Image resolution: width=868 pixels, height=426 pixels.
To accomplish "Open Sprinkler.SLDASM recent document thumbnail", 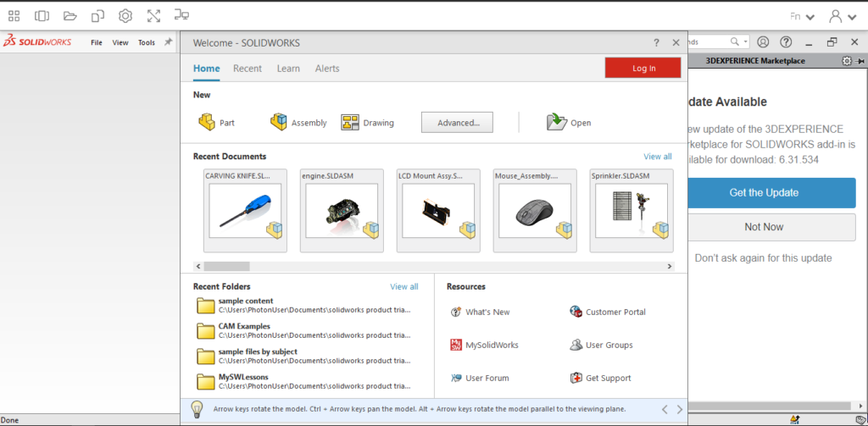I will [632, 211].
